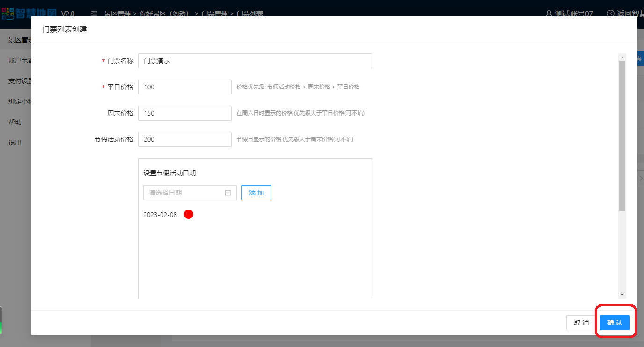Click the calendar icon in date picker
The height and width of the screenshot is (347, 644).
pyautogui.click(x=228, y=193)
